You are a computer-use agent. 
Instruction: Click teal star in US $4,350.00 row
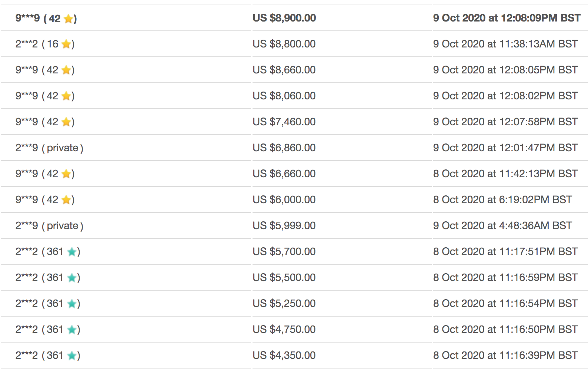72,356
